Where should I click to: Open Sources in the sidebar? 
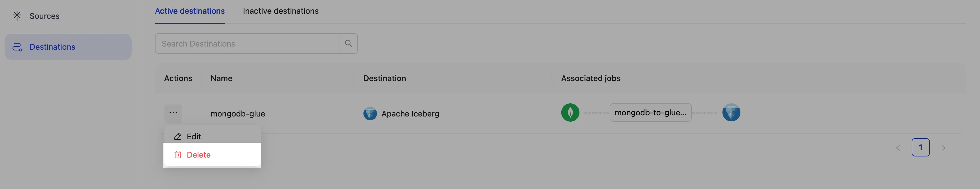coord(44,16)
